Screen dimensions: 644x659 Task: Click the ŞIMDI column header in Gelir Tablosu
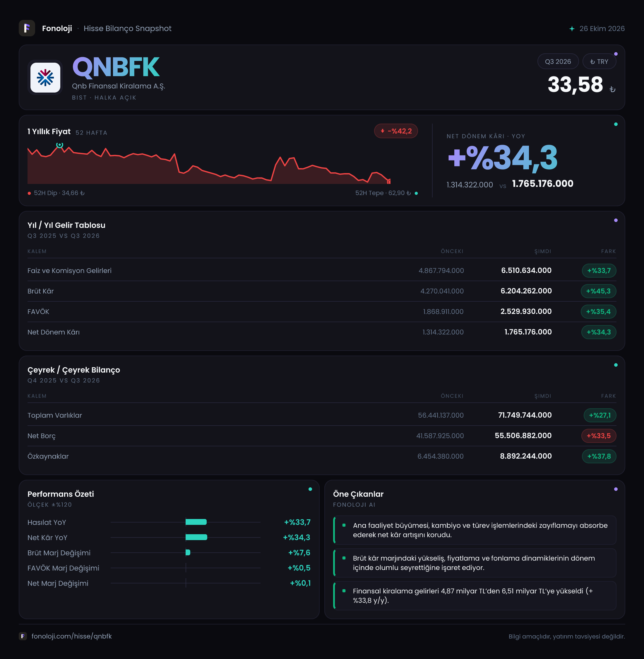tap(542, 251)
